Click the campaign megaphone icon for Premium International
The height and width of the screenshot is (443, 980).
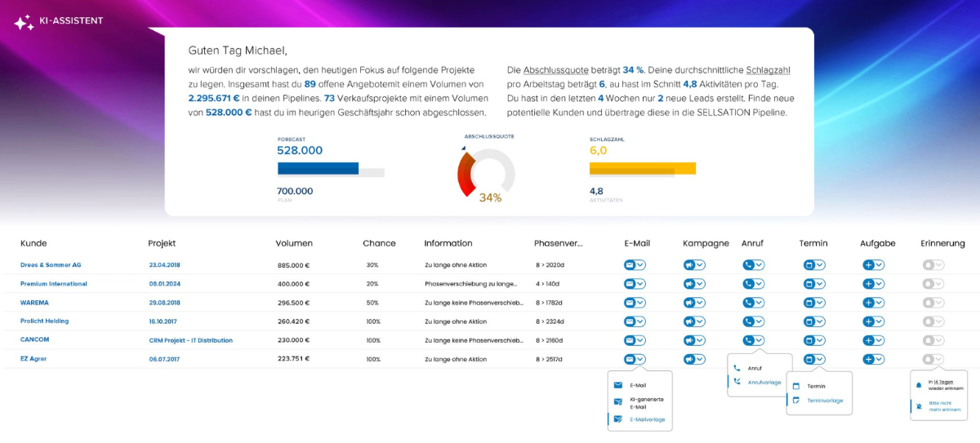(689, 284)
